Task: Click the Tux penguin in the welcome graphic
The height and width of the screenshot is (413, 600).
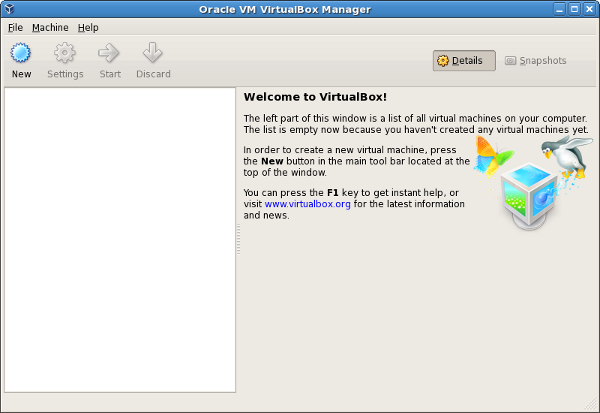Action: click(x=561, y=153)
